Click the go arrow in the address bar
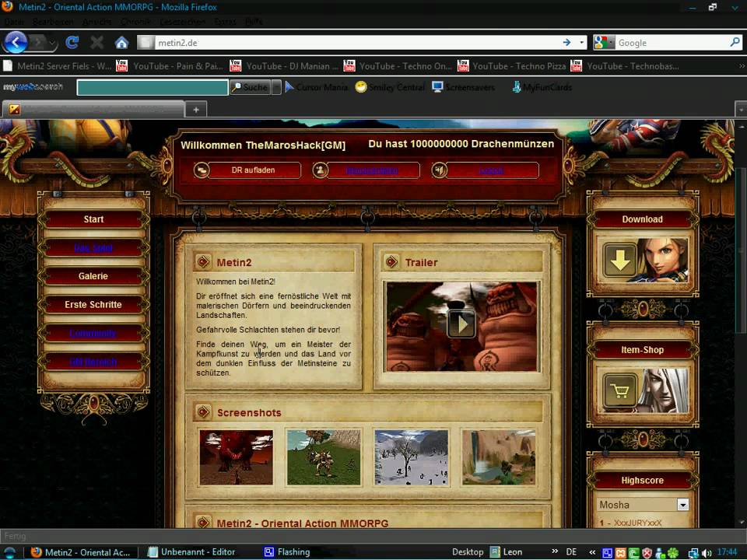Viewport: 747px width, 560px height. click(x=566, y=42)
